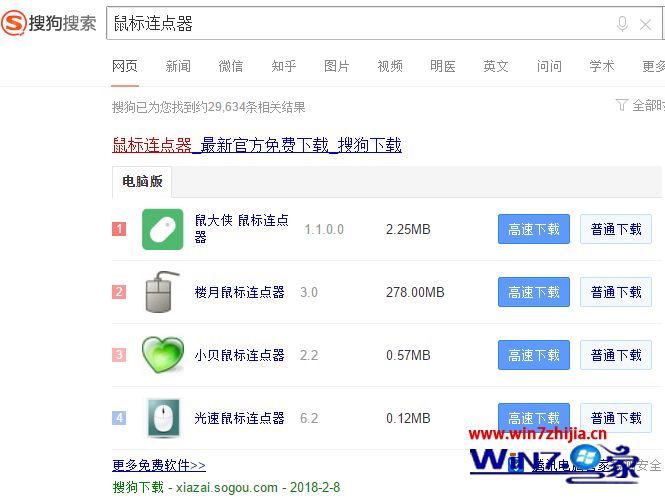
Task: Click 高速下载 for 光速鼠标连点器
Action: point(534,418)
